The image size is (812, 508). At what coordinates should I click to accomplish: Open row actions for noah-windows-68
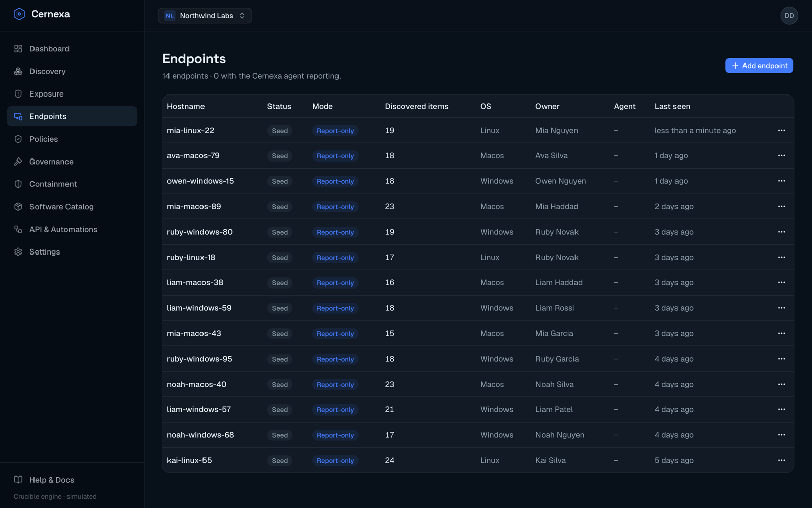click(781, 435)
